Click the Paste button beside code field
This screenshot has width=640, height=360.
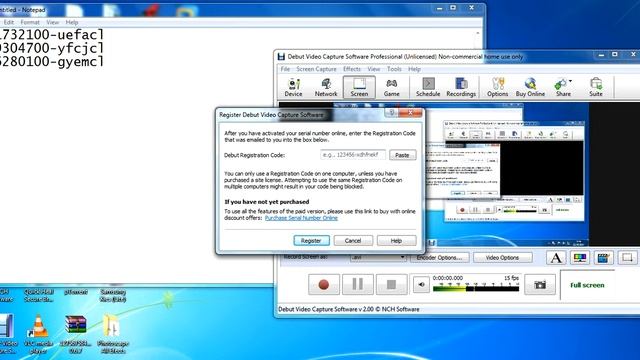[x=402, y=155]
